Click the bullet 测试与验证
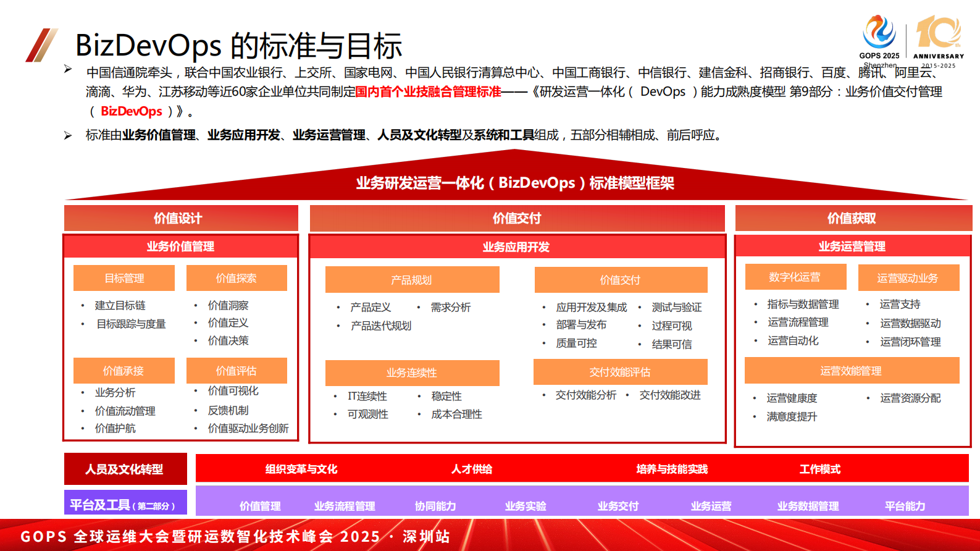This screenshot has height=551, width=980. 677,307
